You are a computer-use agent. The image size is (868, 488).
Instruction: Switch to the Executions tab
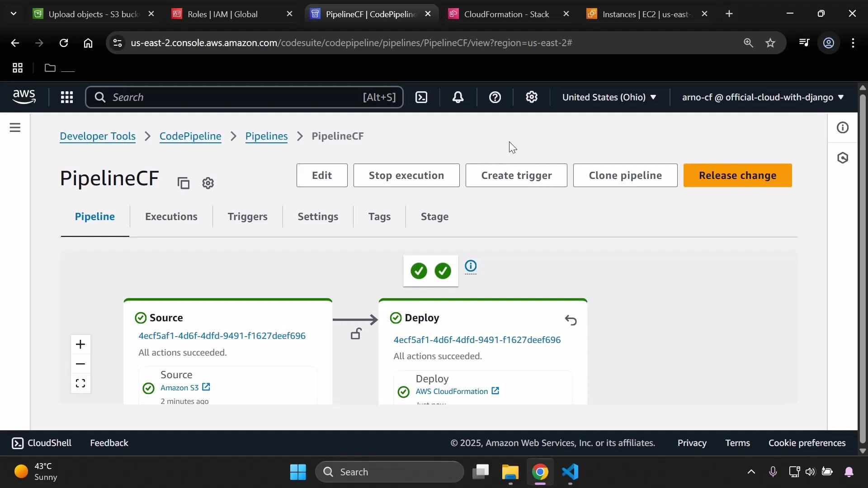coord(171,216)
